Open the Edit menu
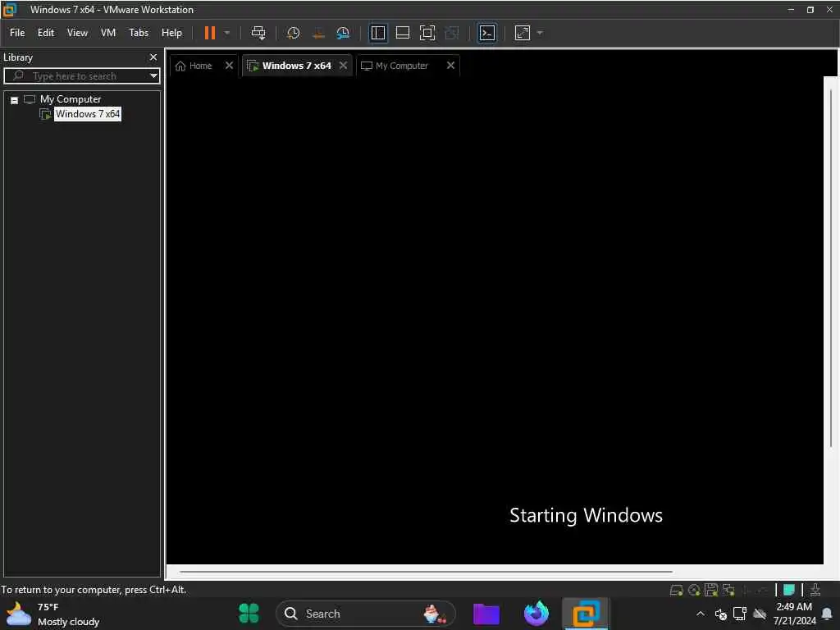 coord(46,33)
